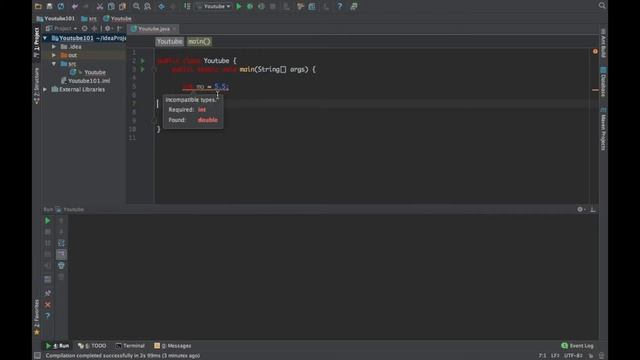The image size is (640, 360).
Task: Click the Project Structure icon
Action: click(312, 6)
